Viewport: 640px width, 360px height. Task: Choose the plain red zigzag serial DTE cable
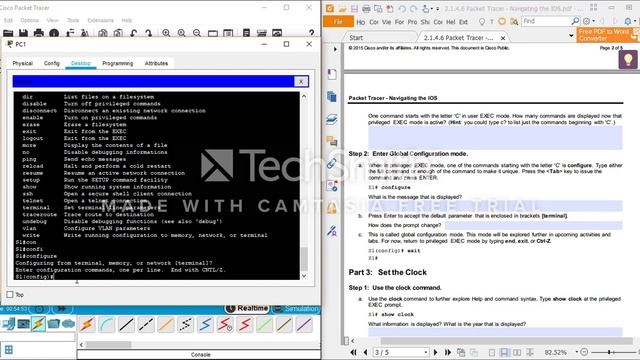(x=245, y=324)
